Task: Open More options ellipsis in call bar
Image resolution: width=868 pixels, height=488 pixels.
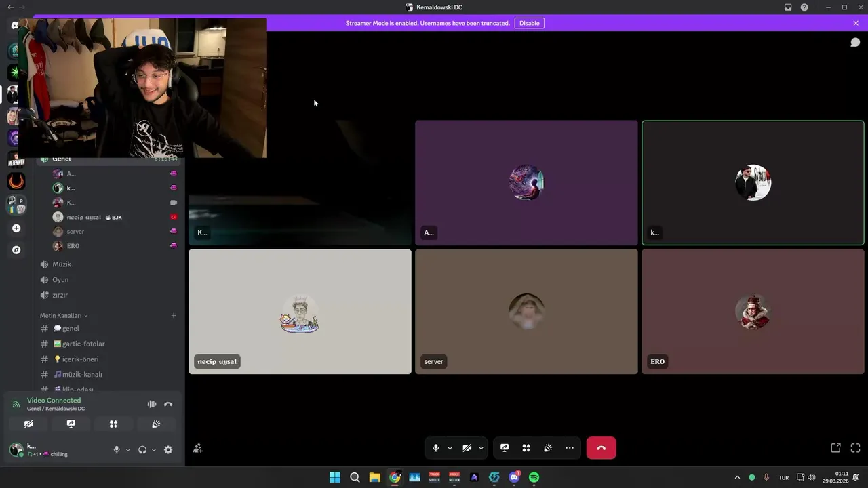Action: click(x=570, y=448)
